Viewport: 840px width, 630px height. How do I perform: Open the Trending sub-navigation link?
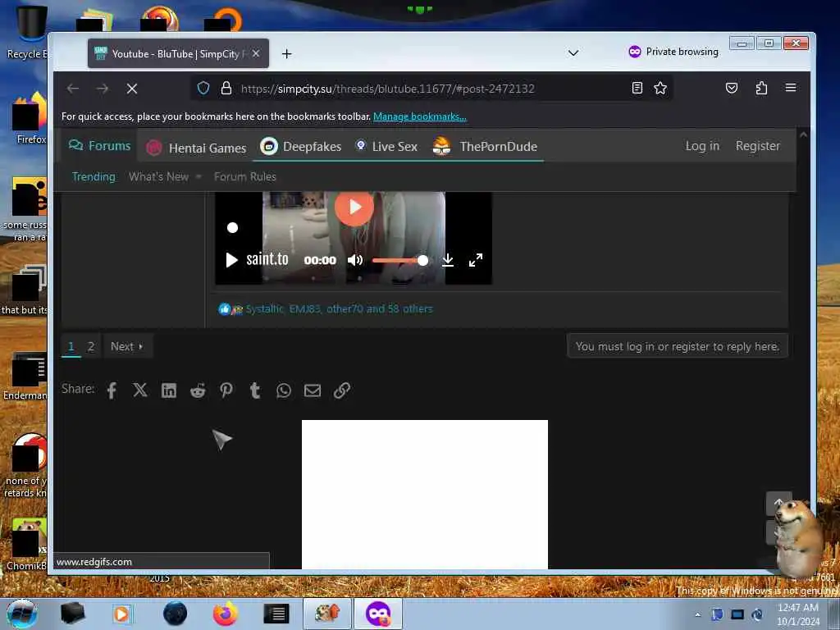click(94, 177)
